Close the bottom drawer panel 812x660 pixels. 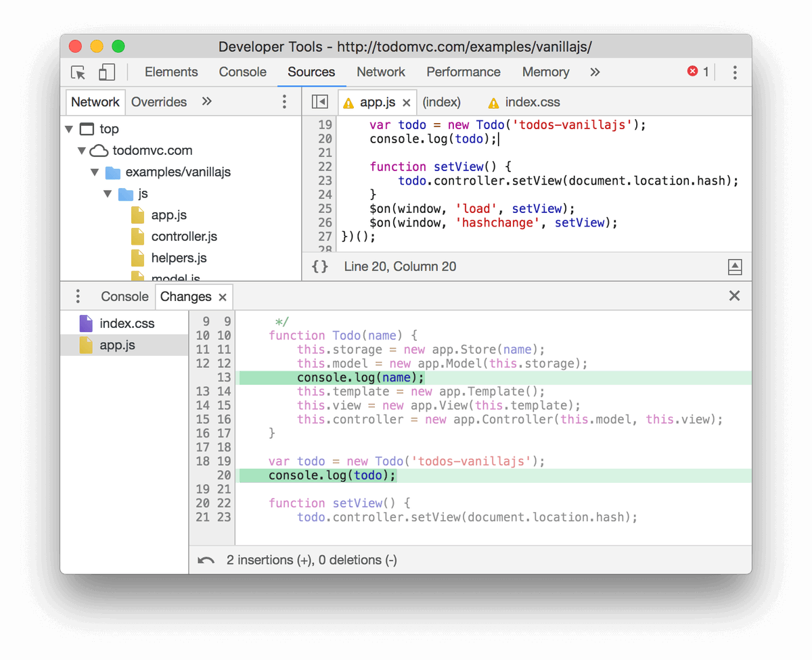(x=734, y=296)
